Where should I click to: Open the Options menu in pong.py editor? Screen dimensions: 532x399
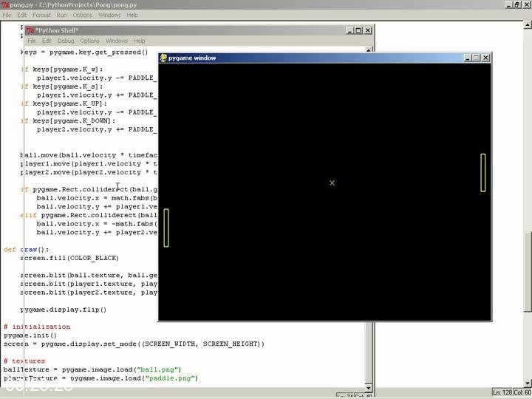coord(83,15)
